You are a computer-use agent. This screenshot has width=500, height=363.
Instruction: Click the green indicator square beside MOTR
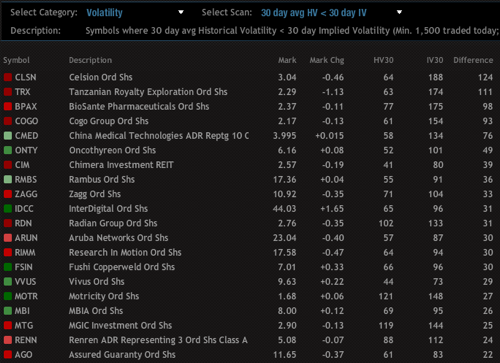pyautogui.click(x=8, y=296)
